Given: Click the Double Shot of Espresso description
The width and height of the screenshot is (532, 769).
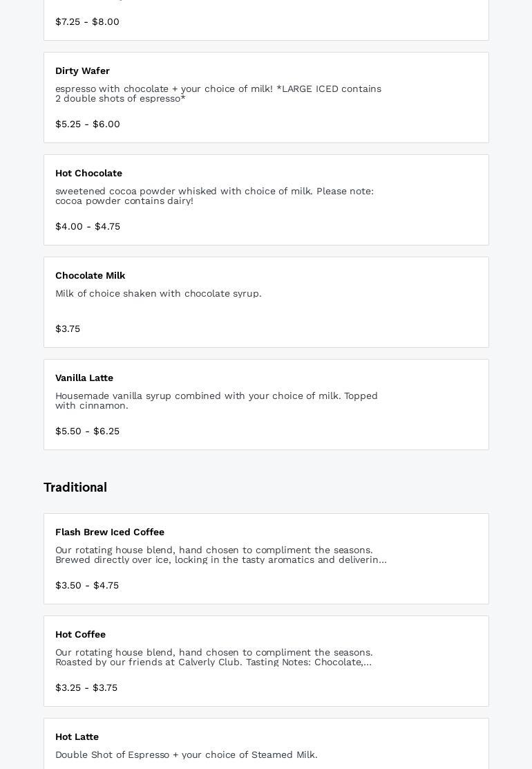Looking at the screenshot, I should pos(187,754).
